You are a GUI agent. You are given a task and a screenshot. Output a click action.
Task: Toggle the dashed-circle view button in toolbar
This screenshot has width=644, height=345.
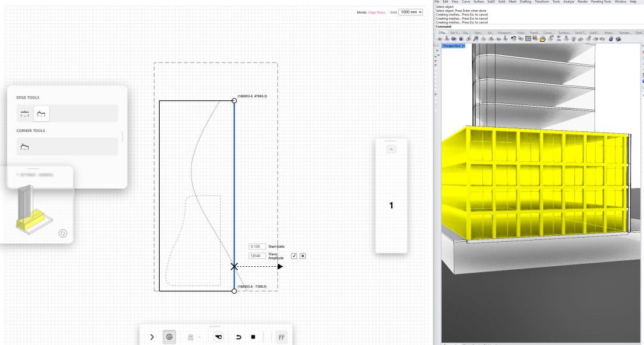click(x=219, y=337)
